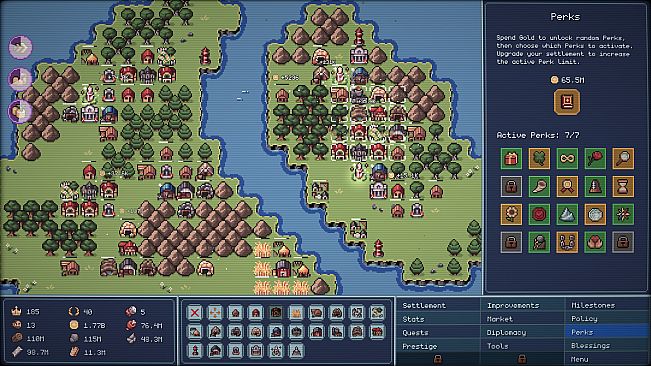Image resolution: width=651 pixels, height=366 pixels.
Task: Toggle the magnifying glass perk
Action: coord(623,159)
